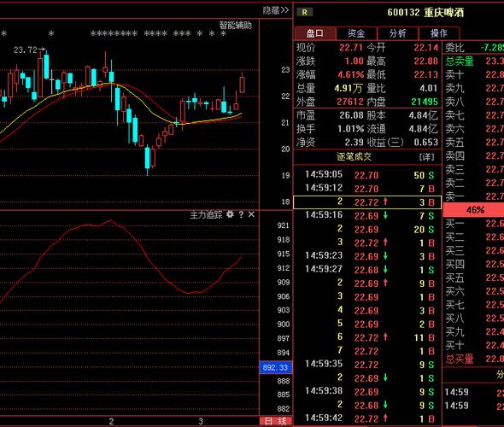This screenshot has width=504, height=427.
Task: Click the 主力追踪 indicator title
Action: [206, 214]
